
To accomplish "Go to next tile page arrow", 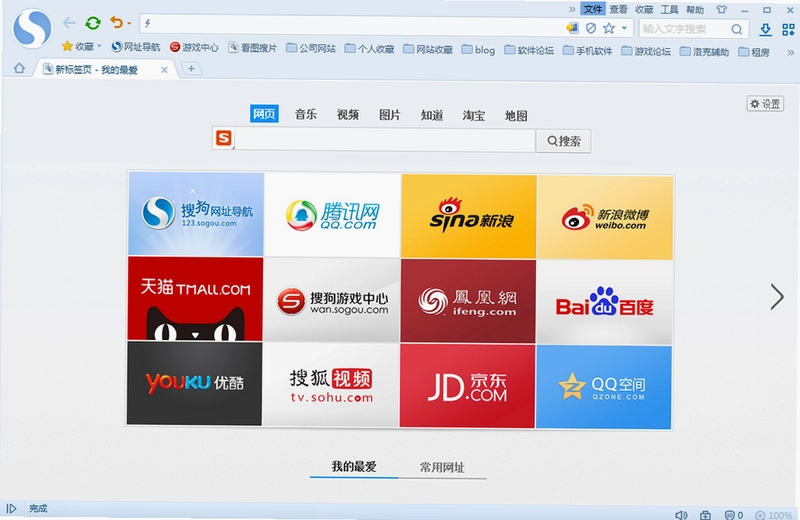I will [x=777, y=297].
